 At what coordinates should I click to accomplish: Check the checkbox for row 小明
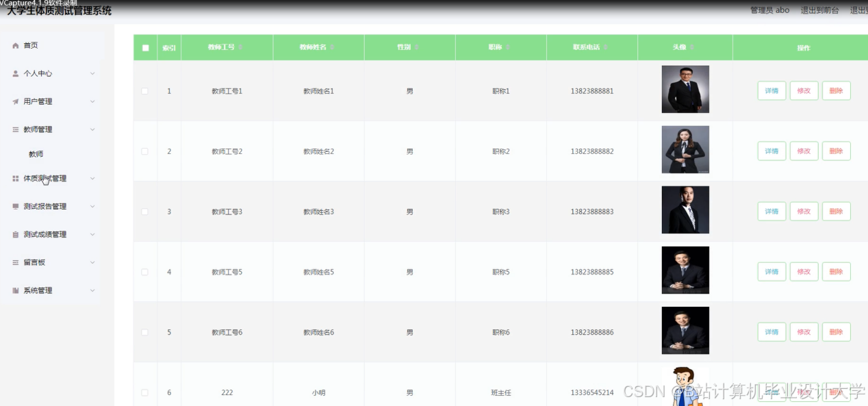coord(144,392)
